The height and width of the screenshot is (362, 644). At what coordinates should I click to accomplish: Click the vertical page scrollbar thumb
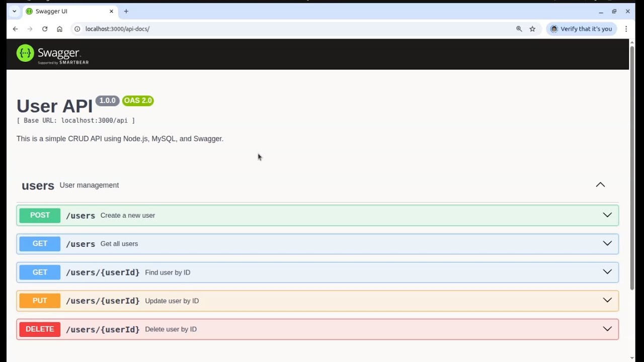(x=632, y=167)
